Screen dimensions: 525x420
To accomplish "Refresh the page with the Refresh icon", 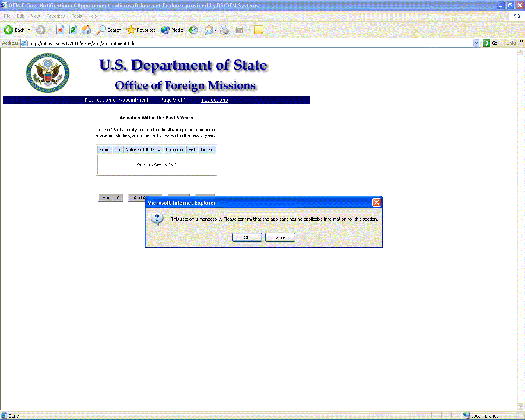I will (73, 30).
